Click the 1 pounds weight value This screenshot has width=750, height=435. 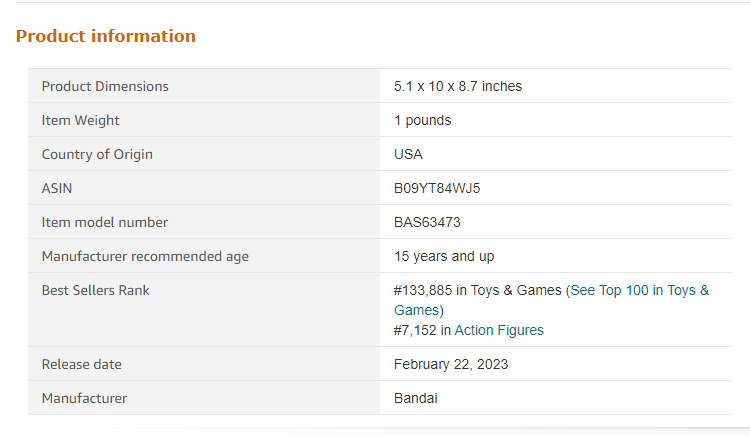(422, 120)
